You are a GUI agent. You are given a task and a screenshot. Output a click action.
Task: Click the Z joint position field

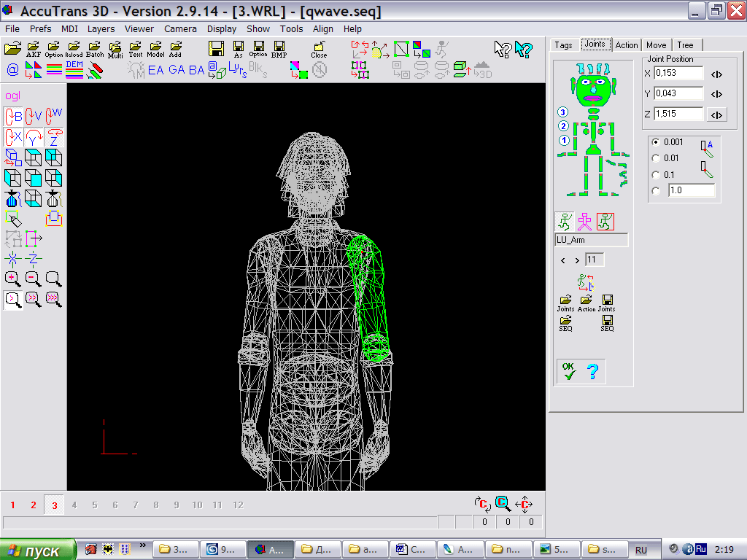678,114
